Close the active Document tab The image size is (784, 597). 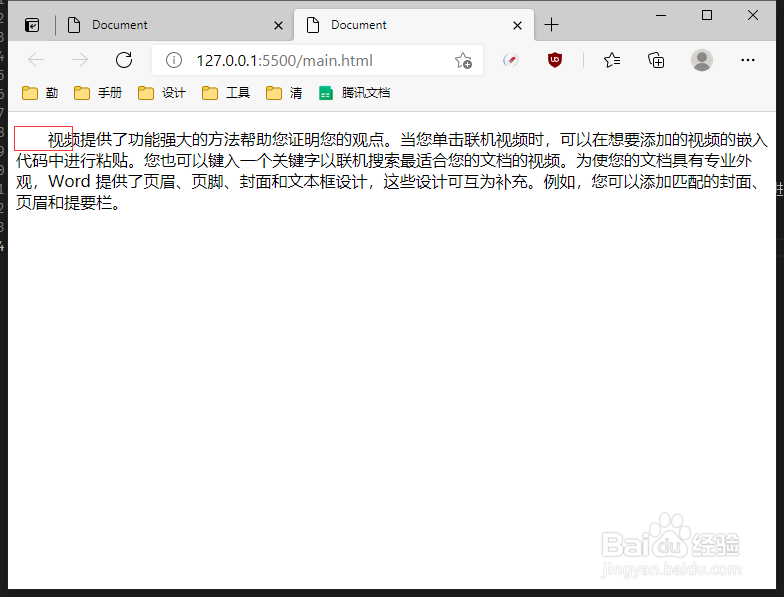pos(518,26)
